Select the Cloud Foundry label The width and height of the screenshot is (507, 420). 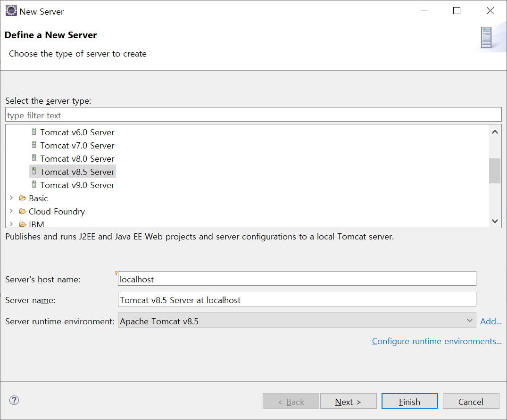tap(57, 212)
